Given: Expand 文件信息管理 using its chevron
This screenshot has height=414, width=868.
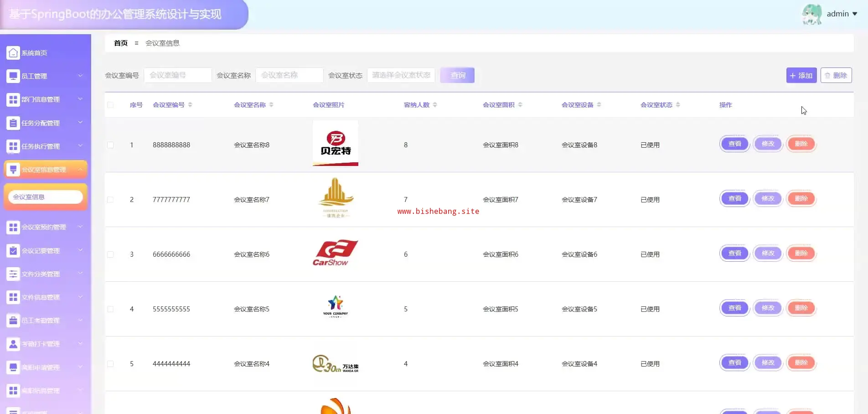Looking at the screenshot, I should 80,297.
